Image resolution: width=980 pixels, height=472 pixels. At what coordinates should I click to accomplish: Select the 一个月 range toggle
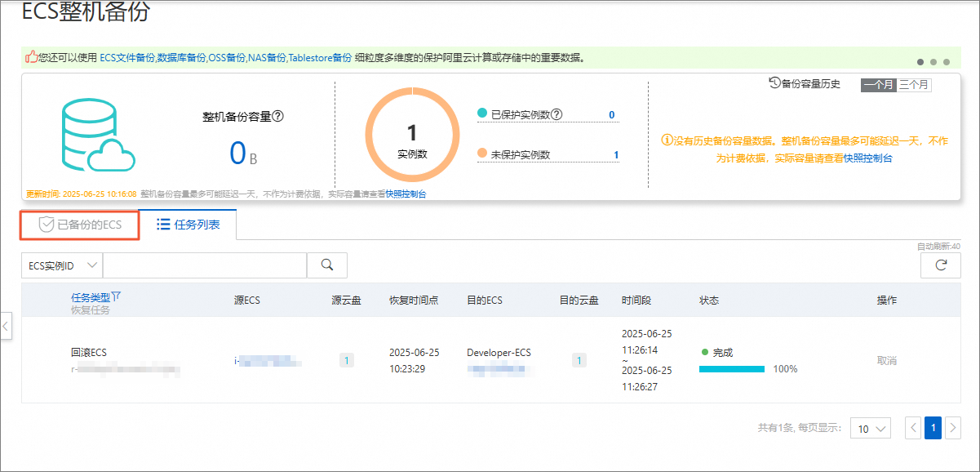tap(878, 84)
